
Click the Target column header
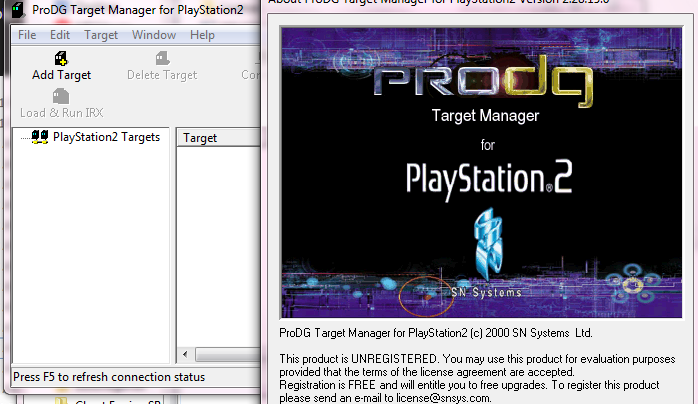[x=219, y=138]
